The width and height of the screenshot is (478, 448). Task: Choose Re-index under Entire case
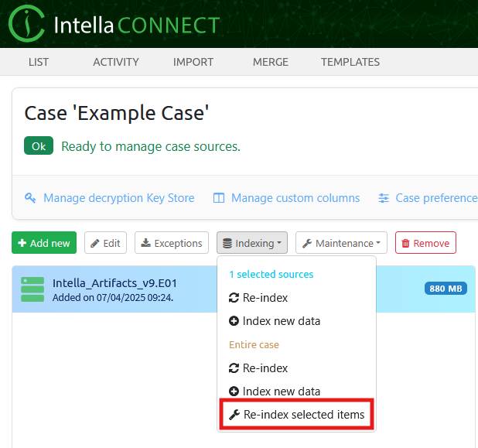pos(265,368)
